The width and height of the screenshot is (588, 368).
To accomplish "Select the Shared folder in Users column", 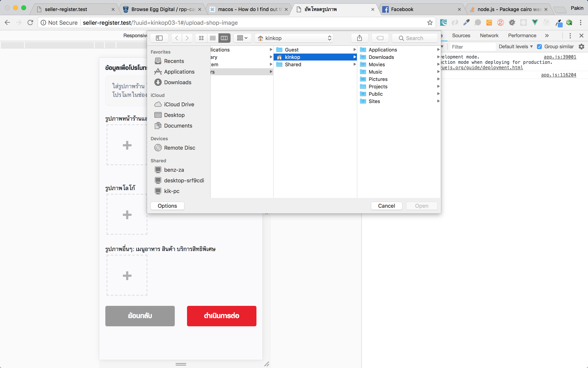I will tap(315, 64).
